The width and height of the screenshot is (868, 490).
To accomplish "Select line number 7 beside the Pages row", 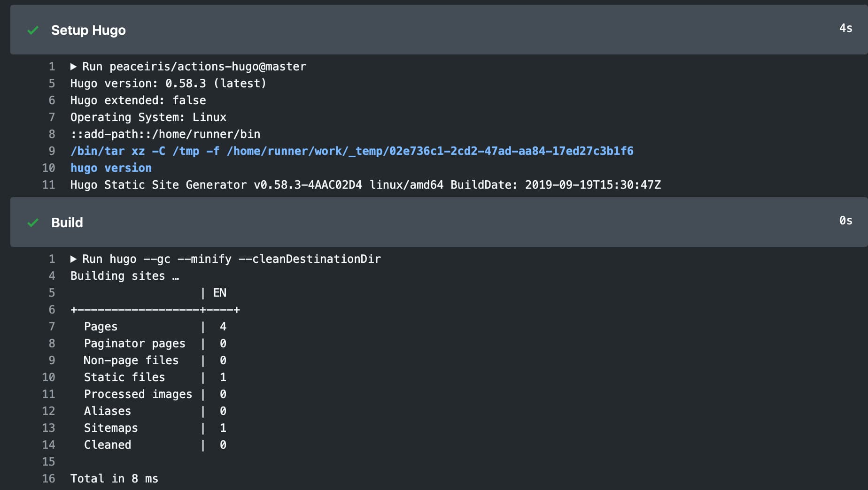I will click(x=52, y=327).
